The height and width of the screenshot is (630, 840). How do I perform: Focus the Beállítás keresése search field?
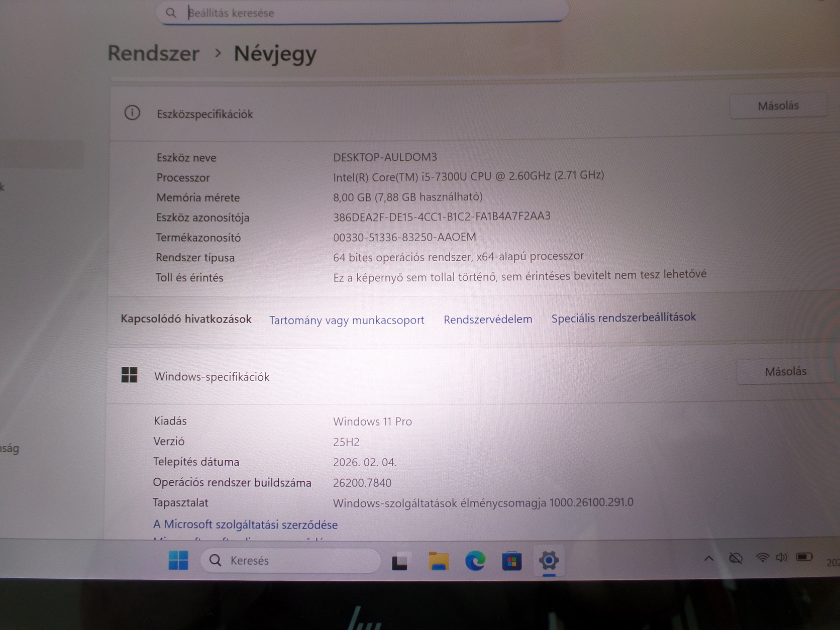click(362, 12)
